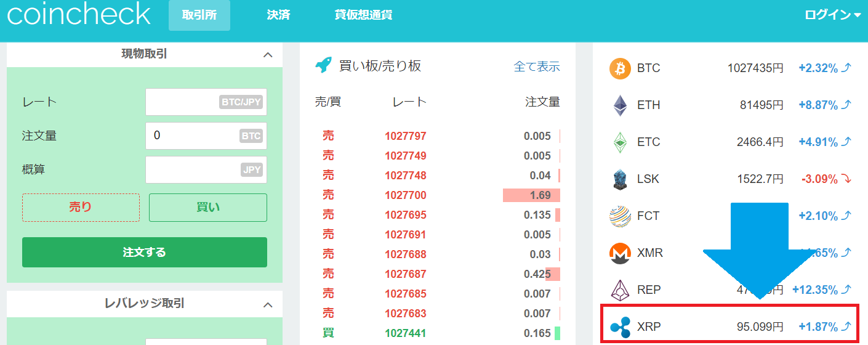Collapse the 現物取引 panel

point(268,55)
